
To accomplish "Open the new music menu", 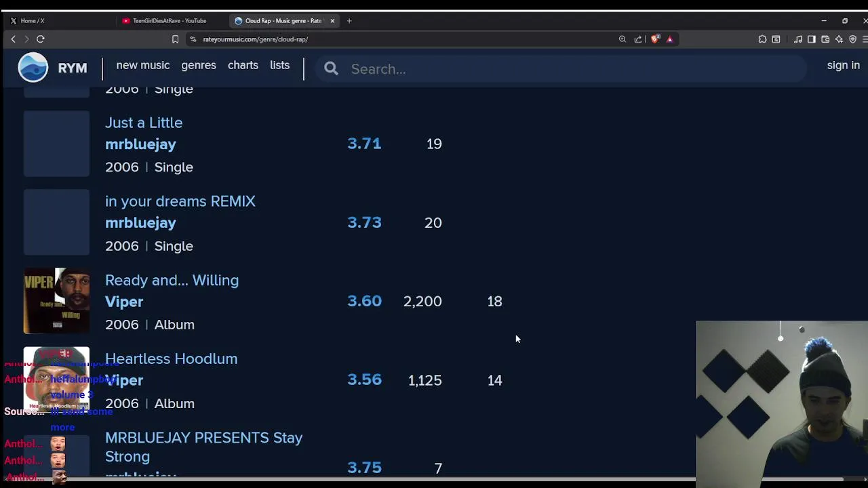I will pyautogui.click(x=143, y=65).
